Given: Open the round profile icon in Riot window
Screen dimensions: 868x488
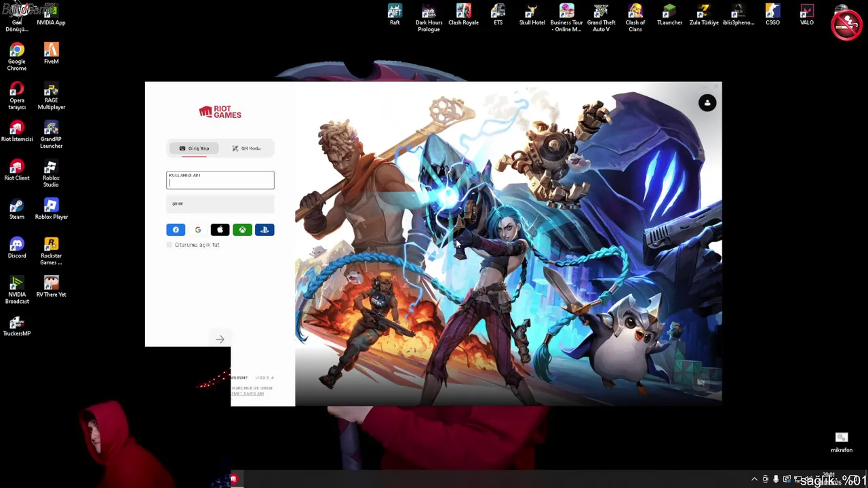Looking at the screenshot, I should coord(707,103).
